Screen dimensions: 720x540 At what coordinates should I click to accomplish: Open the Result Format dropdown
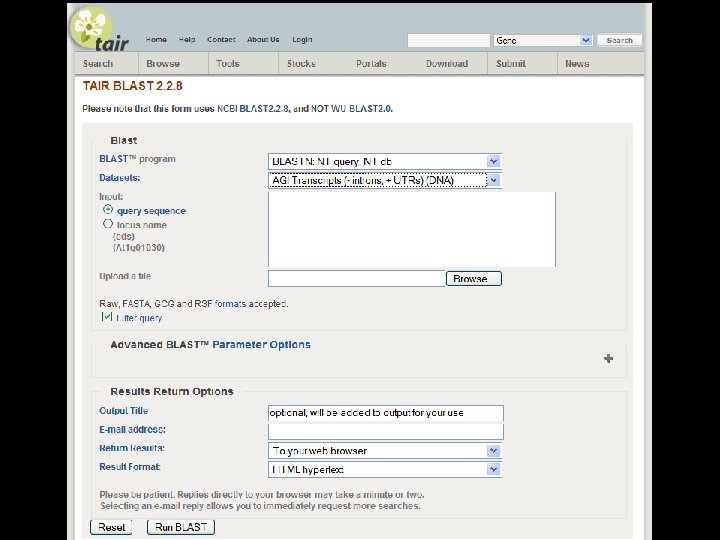tap(384, 469)
